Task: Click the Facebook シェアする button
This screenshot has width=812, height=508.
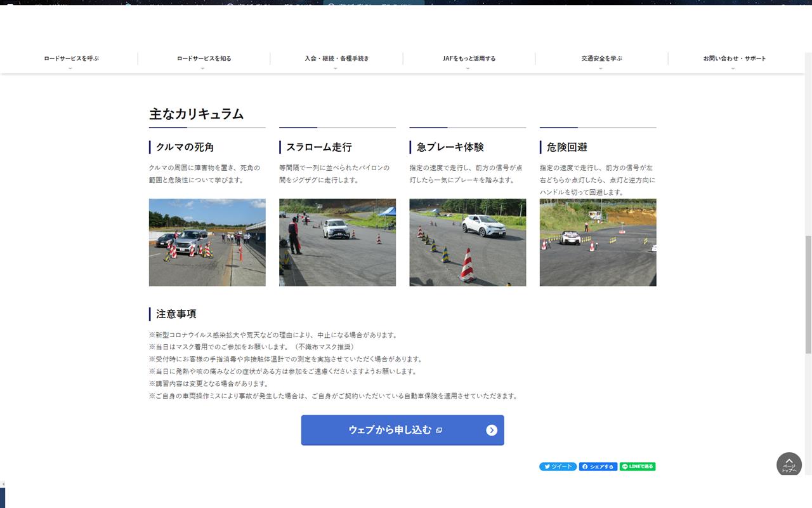Action: 598,467
